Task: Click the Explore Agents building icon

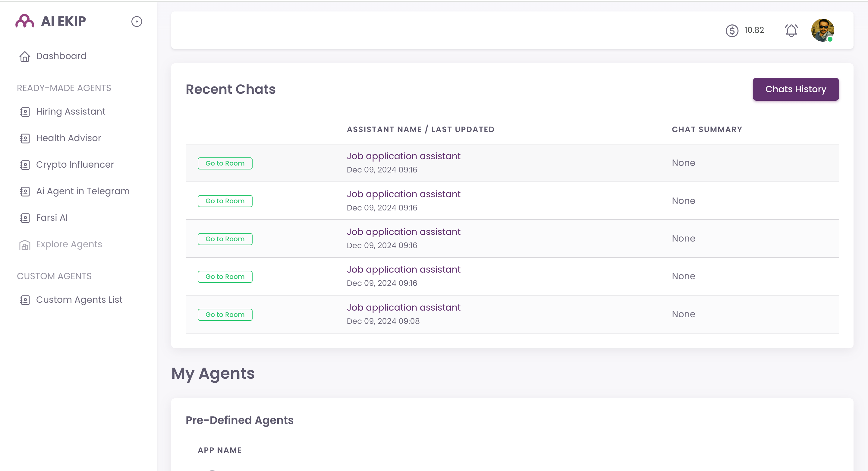Action: (x=25, y=245)
